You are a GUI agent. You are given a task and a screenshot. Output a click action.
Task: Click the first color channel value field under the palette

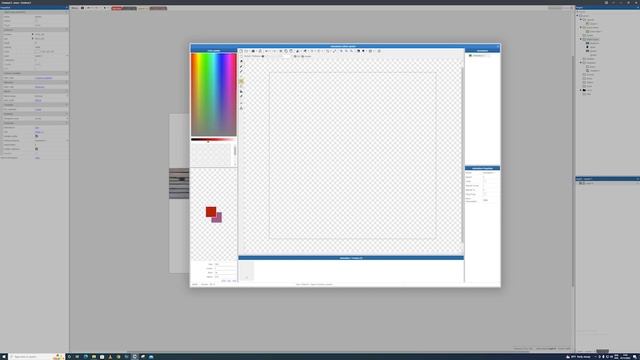[x=225, y=264]
